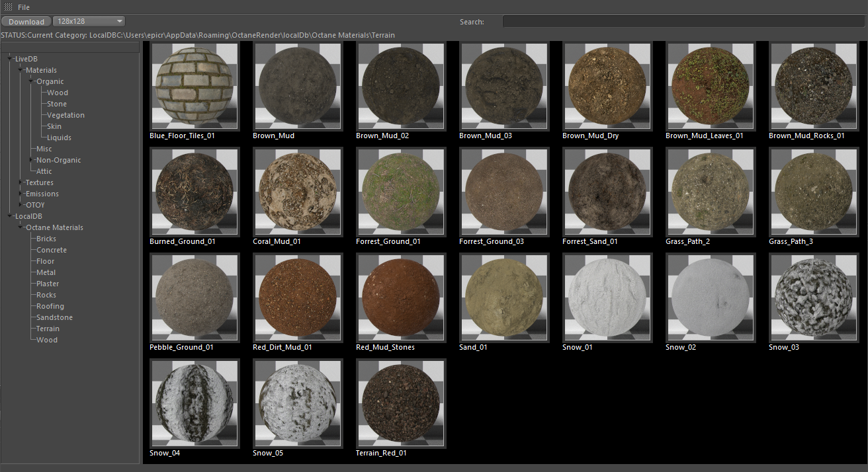Select the Terrain_Red_01 material preview
This screenshot has width=868, height=472.
pyautogui.click(x=401, y=404)
